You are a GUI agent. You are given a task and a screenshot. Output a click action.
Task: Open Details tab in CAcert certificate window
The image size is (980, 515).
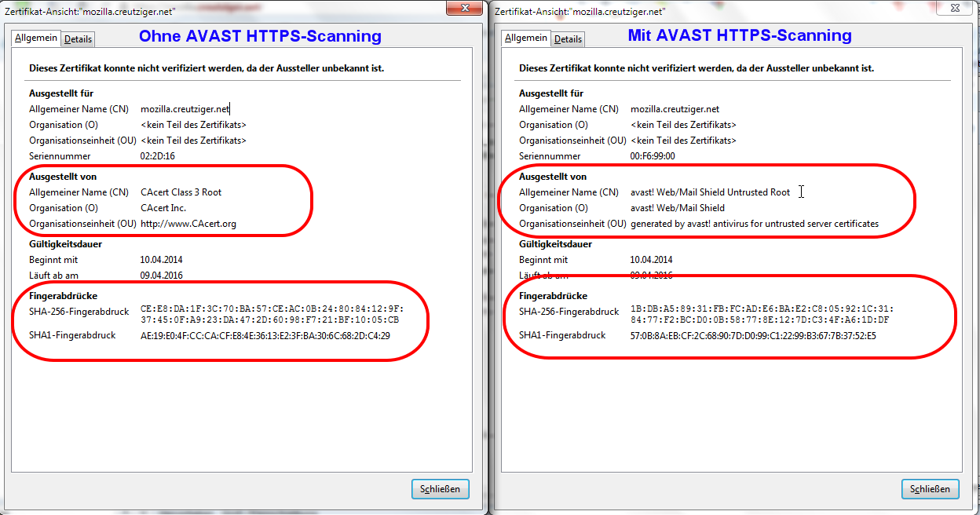[78, 38]
